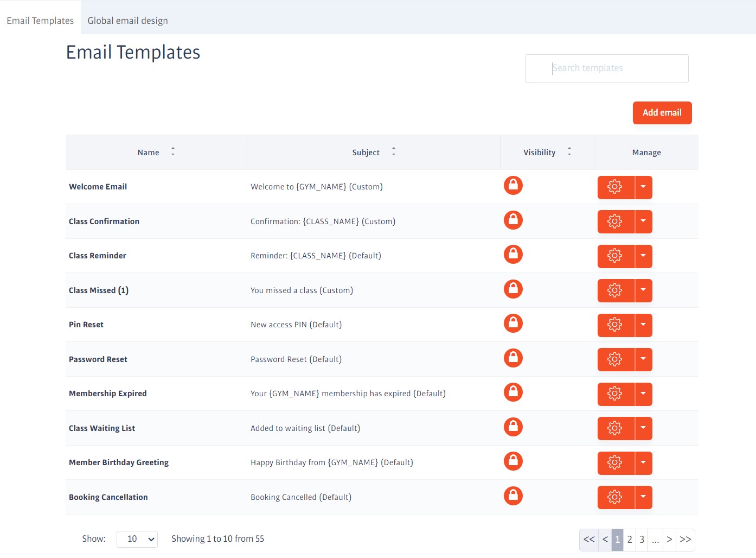Open the Show rows-per-page dropdown
Screen dimensions: 756x558
coord(137,539)
